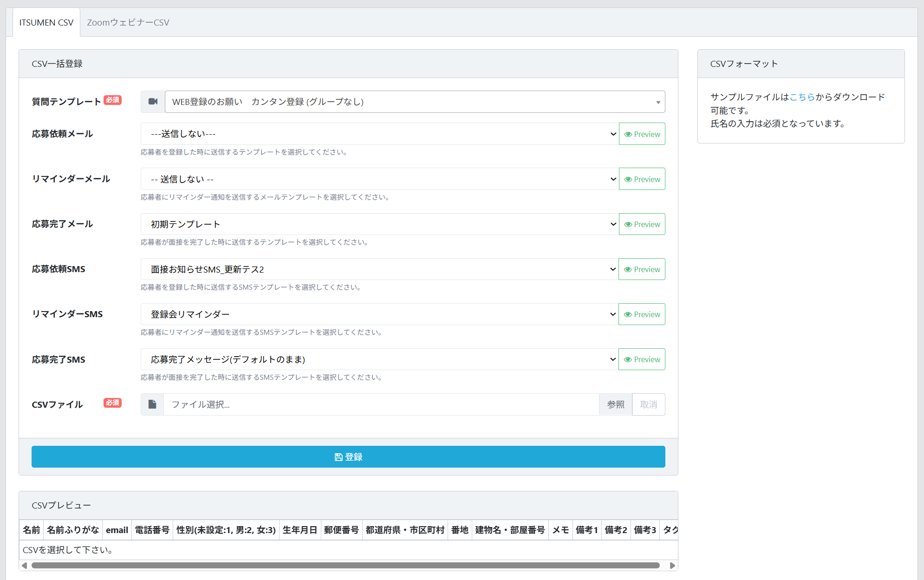Open the リマインダーメール dropdown
Viewport: 924px width, 580px height.
click(379, 179)
